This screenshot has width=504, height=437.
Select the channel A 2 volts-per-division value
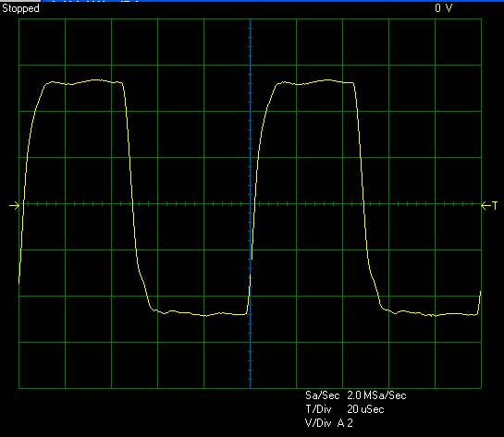click(x=345, y=423)
